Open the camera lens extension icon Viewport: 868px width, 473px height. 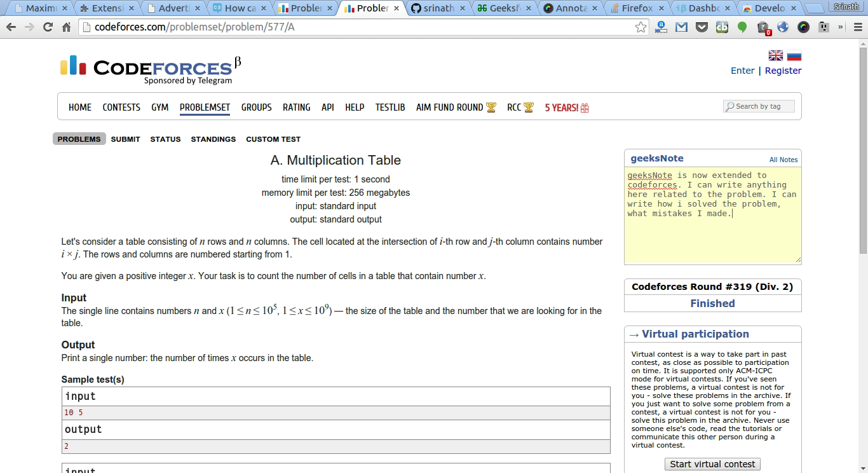[x=803, y=27]
